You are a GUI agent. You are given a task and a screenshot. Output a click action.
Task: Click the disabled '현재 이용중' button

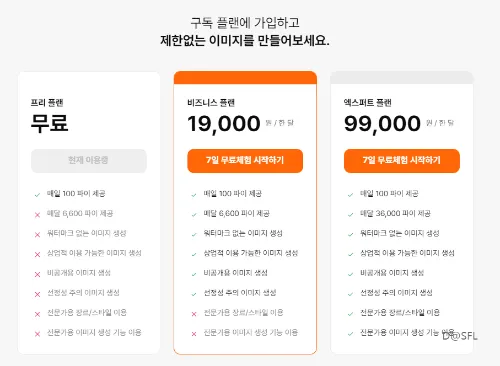click(89, 161)
